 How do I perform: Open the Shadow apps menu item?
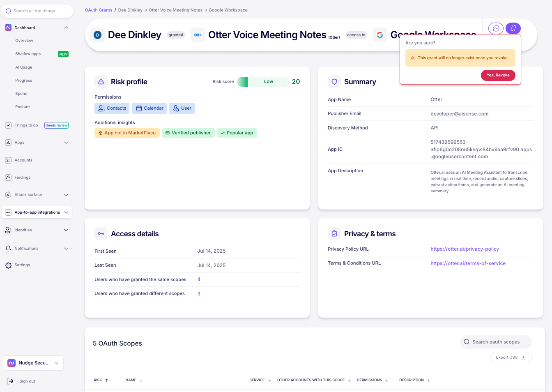[x=28, y=54]
